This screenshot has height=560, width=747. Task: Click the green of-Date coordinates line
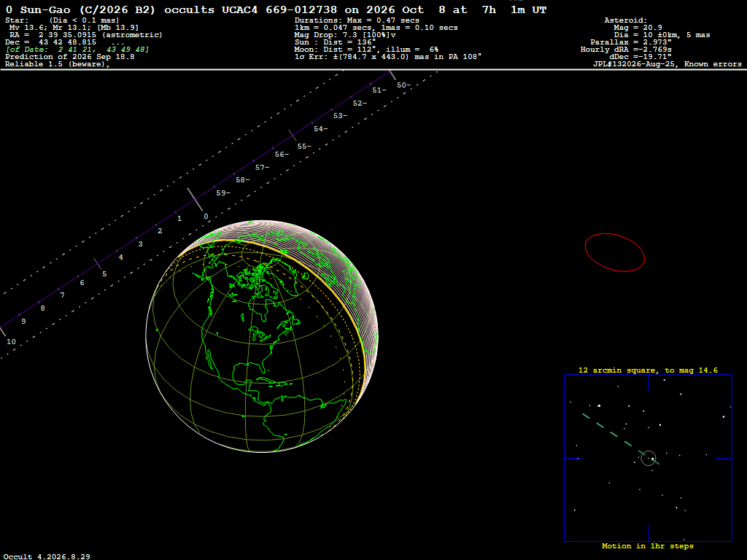pos(77,50)
